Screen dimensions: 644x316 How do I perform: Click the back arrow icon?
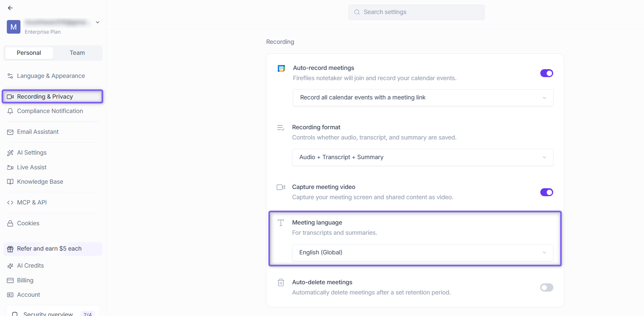(10, 8)
